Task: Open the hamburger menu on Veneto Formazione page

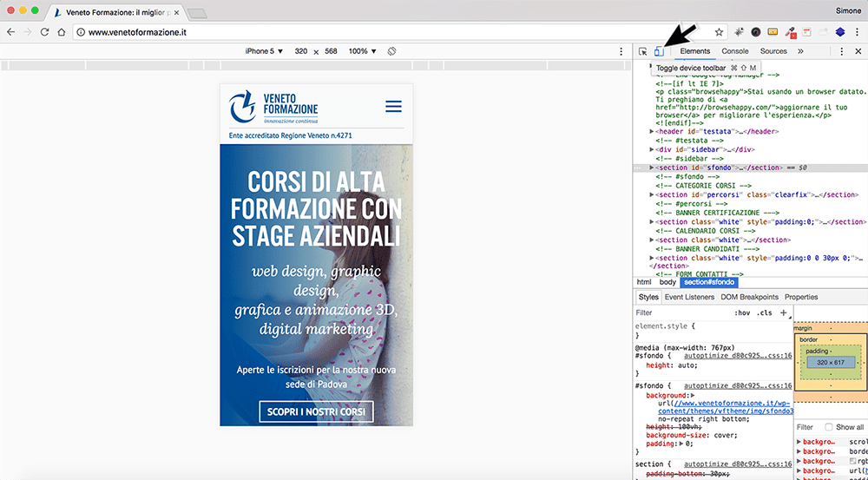Action: point(393,107)
